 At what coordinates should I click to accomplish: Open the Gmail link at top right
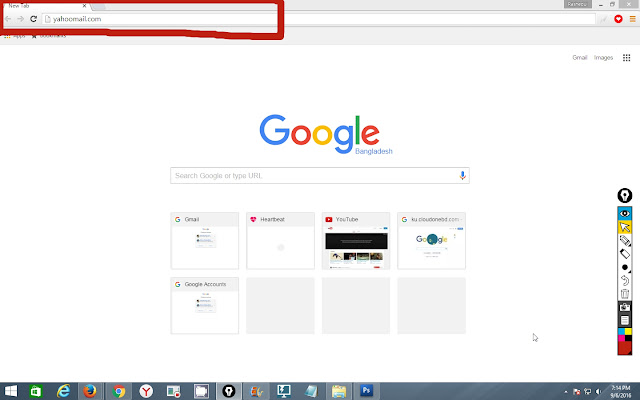pos(580,58)
